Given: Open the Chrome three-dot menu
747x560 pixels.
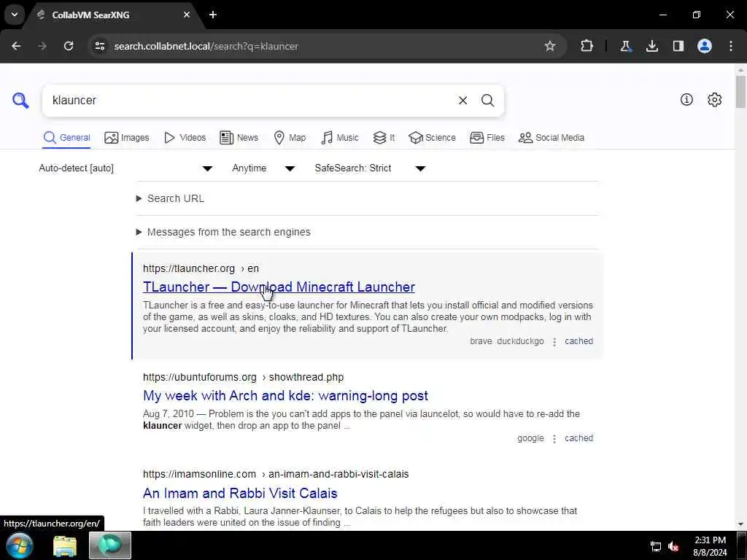Looking at the screenshot, I should tap(731, 46).
